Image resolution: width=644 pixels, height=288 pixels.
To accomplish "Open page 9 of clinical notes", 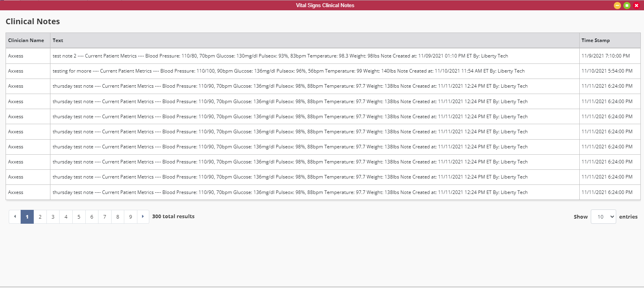I will tap(131, 217).
